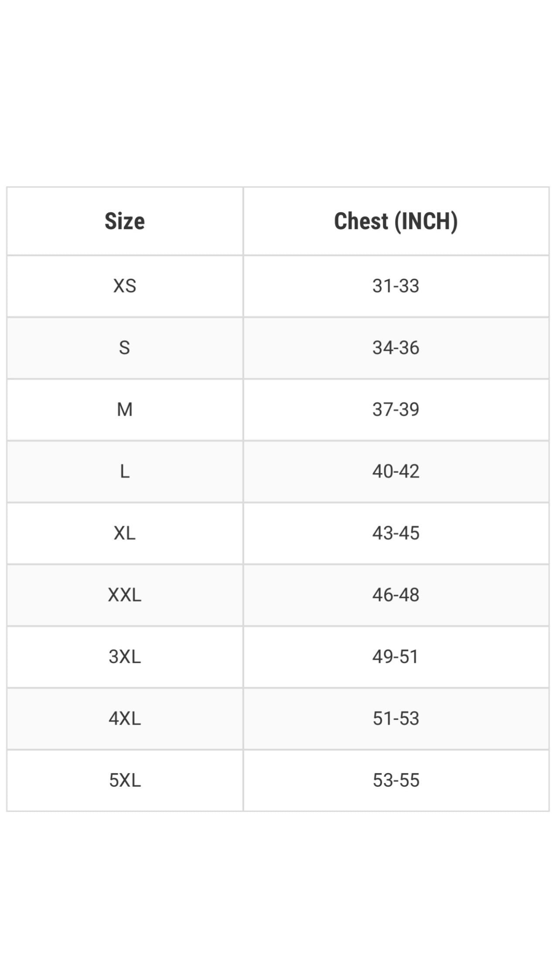Screen dimensions: 560x966
Task: Select the 4XL size cell
Action: click(125, 718)
